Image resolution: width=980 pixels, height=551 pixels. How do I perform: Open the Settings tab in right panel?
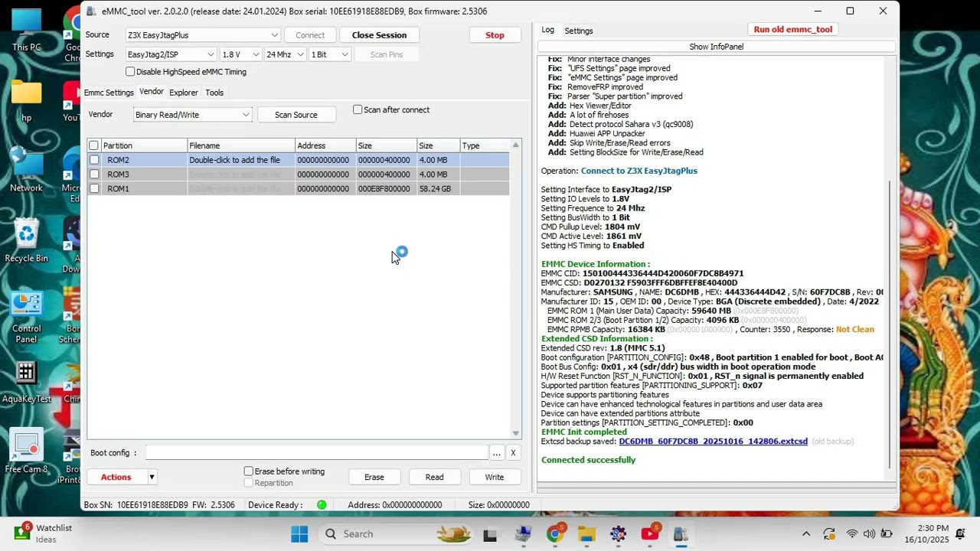[579, 31]
